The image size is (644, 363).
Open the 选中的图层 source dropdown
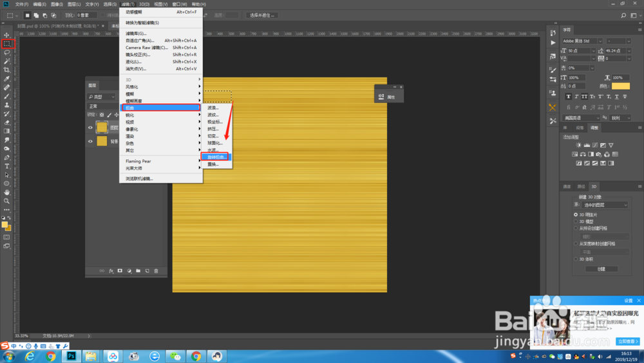(605, 205)
